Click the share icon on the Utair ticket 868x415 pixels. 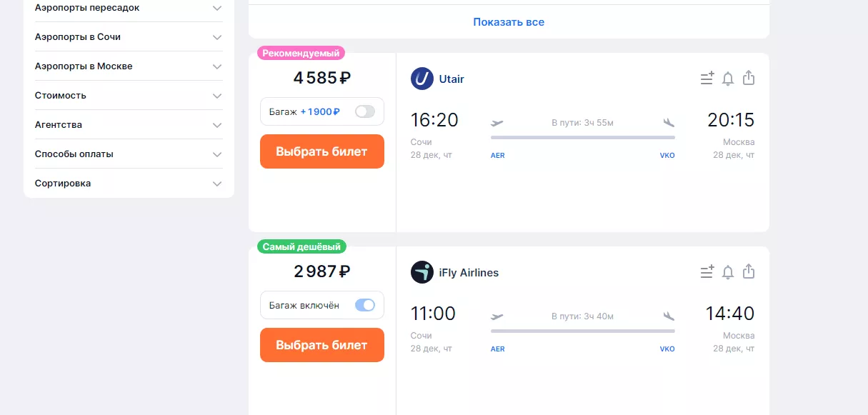[749, 78]
